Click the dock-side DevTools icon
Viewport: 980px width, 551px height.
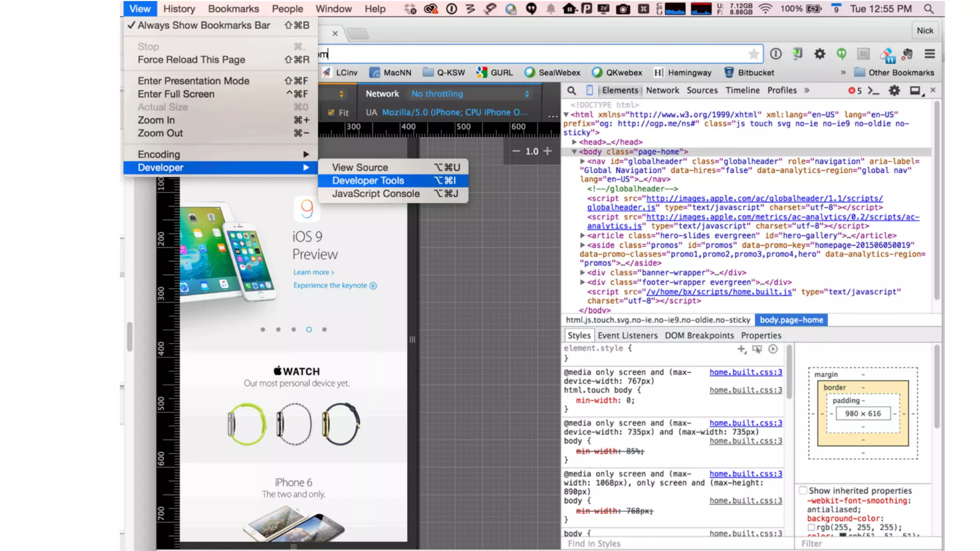pos(915,90)
